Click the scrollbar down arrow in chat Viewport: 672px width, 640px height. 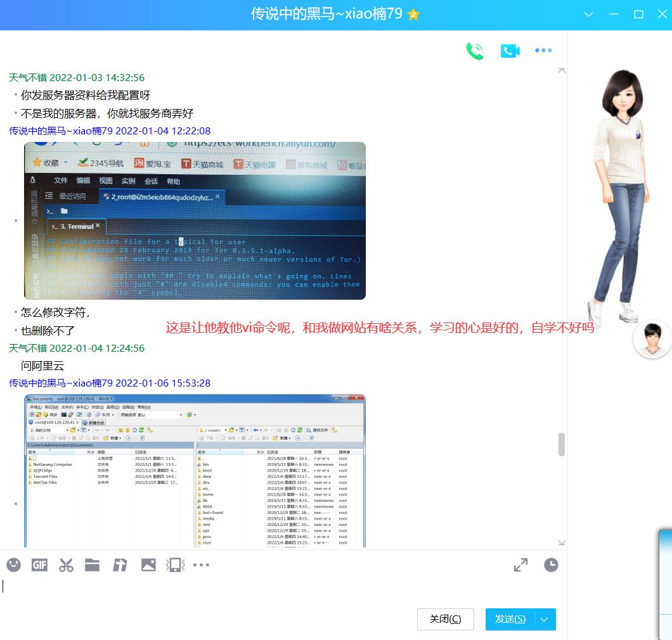pos(562,543)
